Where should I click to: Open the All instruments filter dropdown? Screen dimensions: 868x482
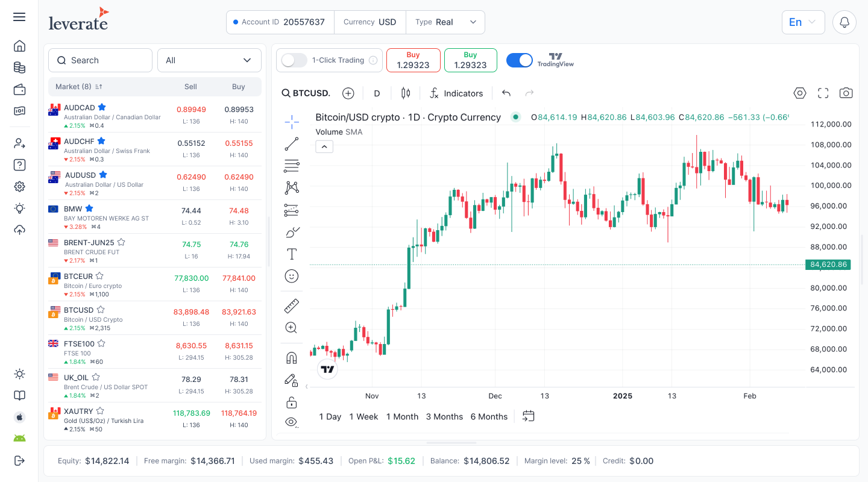(x=209, y=60)
